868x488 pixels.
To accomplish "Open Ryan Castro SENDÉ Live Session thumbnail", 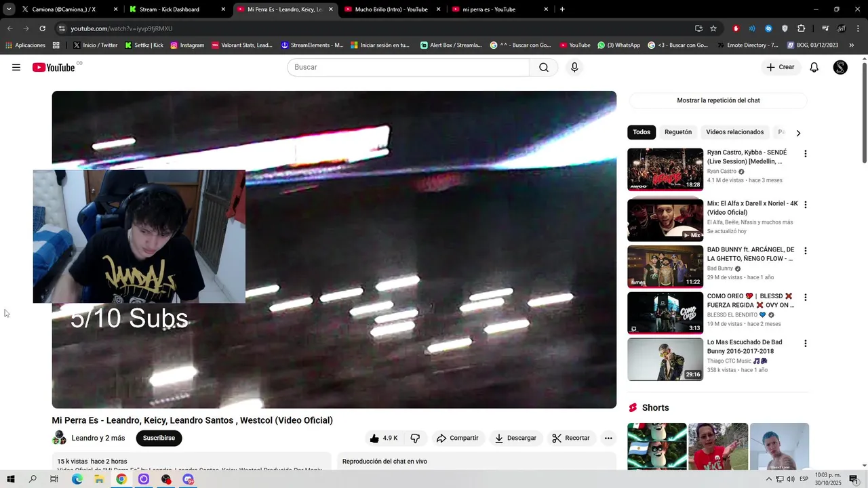I will click(665, 169).
